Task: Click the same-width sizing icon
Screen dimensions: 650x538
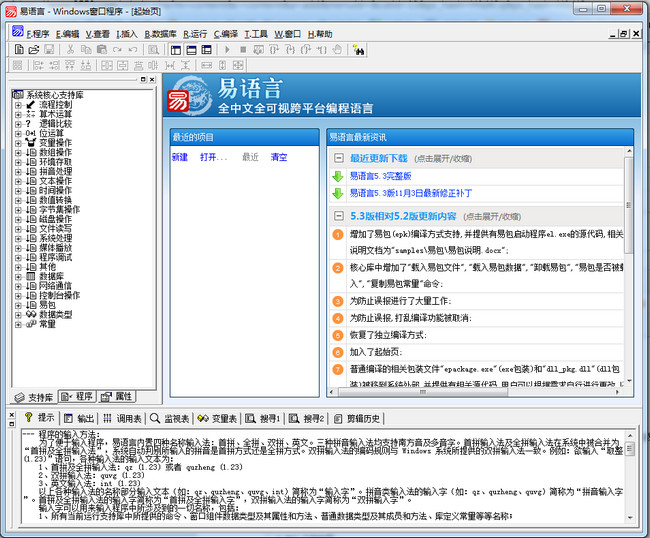Action: (206, 65)
